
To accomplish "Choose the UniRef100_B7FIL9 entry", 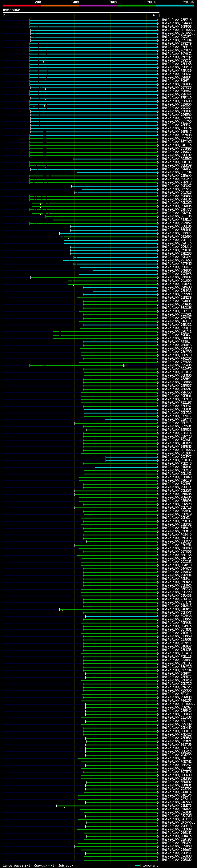I will pos(177,98).
